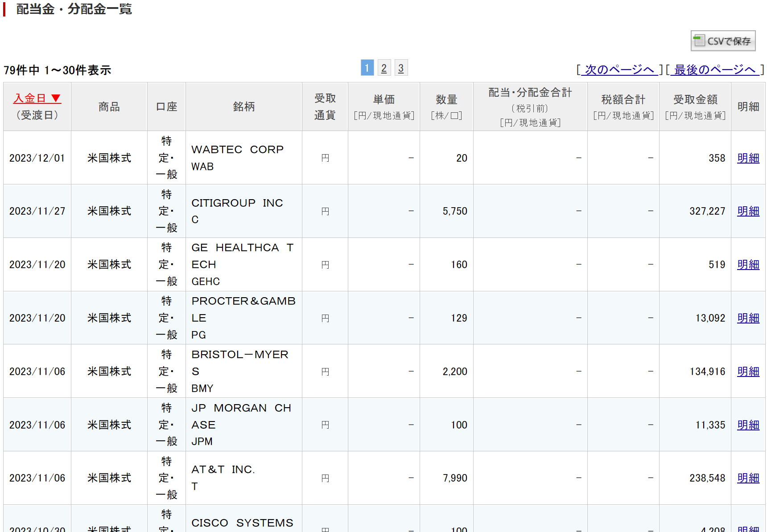767x532 pixels.
Task: Go to page 3 of results
Action: (x=401, y=68)
